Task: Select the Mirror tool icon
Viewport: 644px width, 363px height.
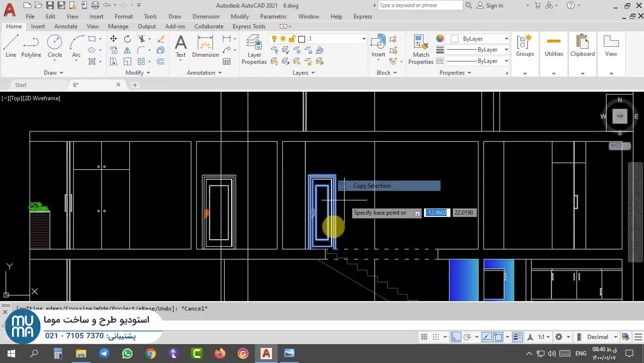Action: (127, 50)
